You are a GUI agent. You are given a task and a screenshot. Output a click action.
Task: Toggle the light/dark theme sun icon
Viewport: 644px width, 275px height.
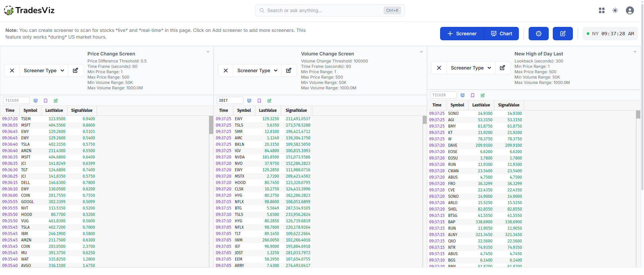pos(615,10)
